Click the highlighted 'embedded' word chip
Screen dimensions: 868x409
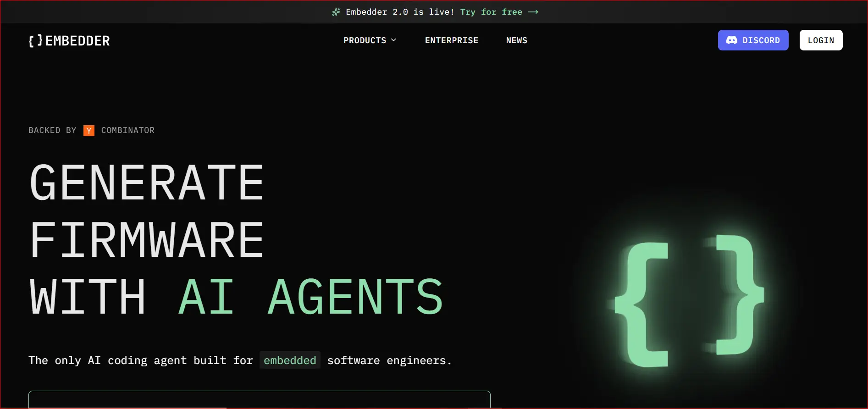[290, 360]
